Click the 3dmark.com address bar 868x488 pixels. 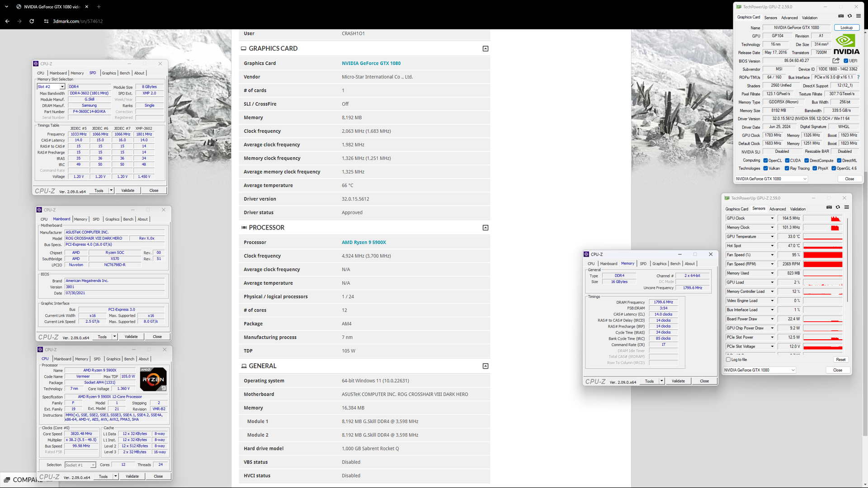click(x=78, y=21)
